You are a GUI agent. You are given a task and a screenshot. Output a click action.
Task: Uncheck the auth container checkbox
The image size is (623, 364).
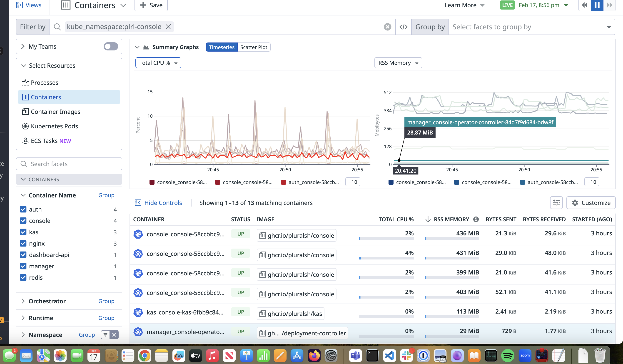pos(23,209)
